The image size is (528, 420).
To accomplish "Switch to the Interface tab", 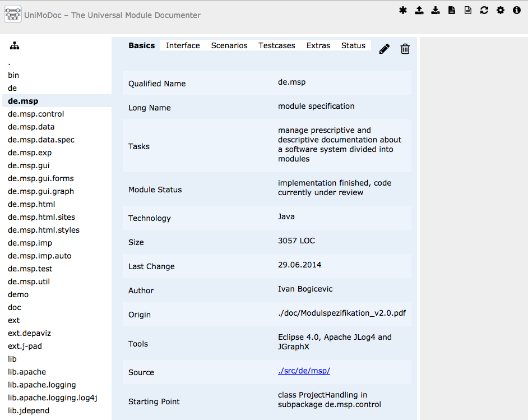I will coord(182,45).
